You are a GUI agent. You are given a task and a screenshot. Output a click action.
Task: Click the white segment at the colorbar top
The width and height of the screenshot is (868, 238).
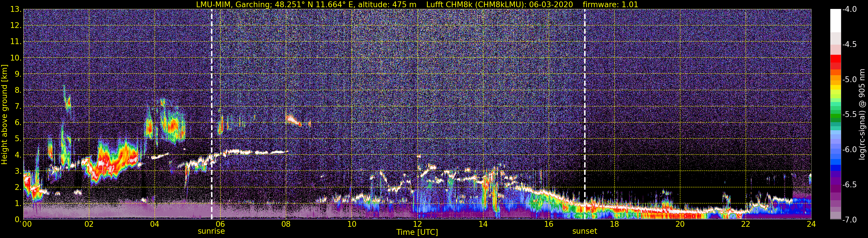[836, 21]
